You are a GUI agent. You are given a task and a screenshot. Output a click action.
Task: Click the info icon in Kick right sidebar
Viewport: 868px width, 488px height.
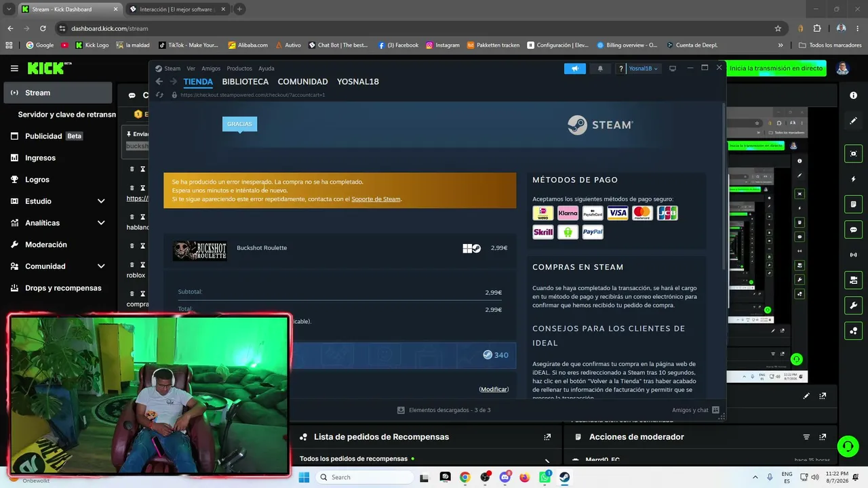853,96
